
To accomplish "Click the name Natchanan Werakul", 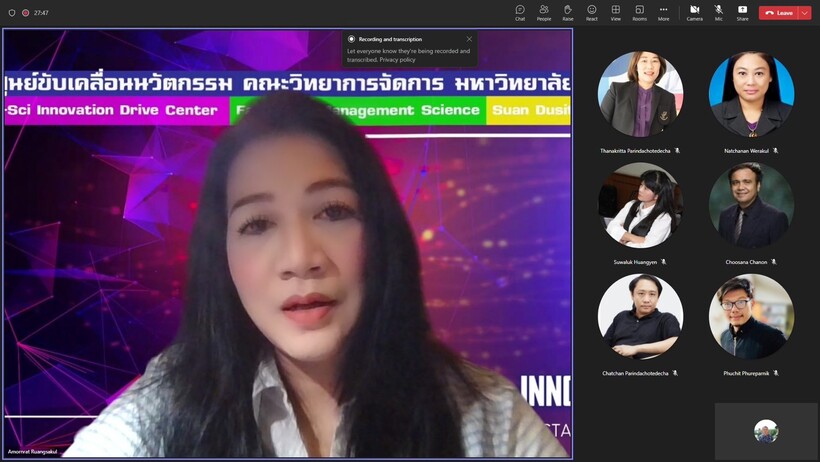I will (746, 151).
